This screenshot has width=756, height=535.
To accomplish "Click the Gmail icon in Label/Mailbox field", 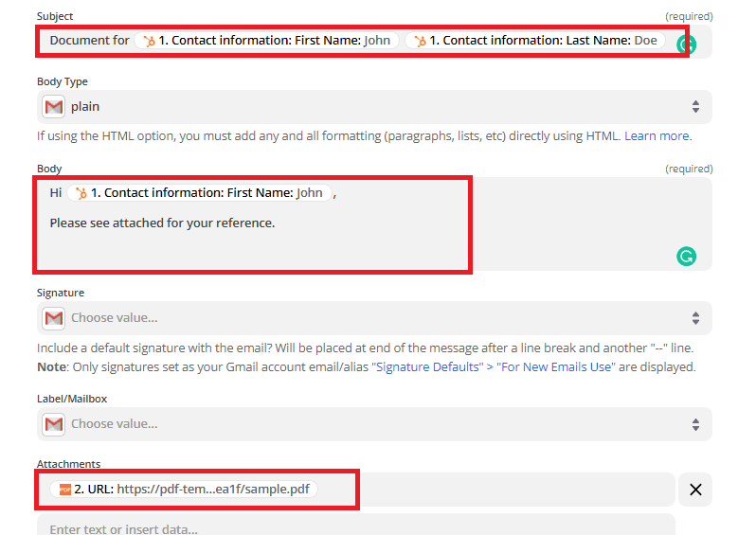I will (x=55, y=424).
